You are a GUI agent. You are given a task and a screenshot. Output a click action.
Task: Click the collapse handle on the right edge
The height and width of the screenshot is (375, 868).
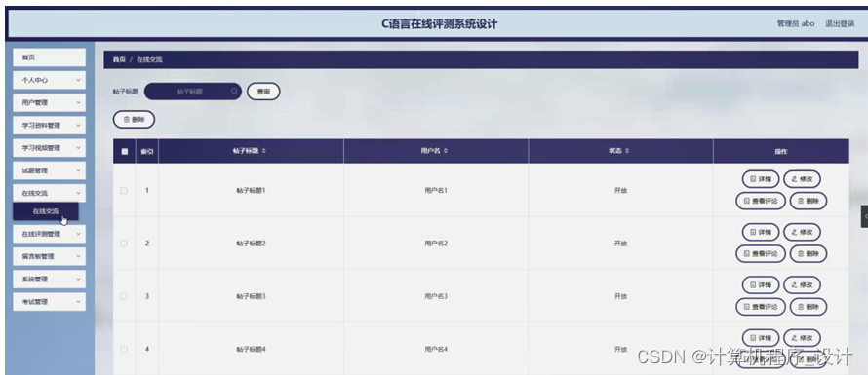coord(865,216)
